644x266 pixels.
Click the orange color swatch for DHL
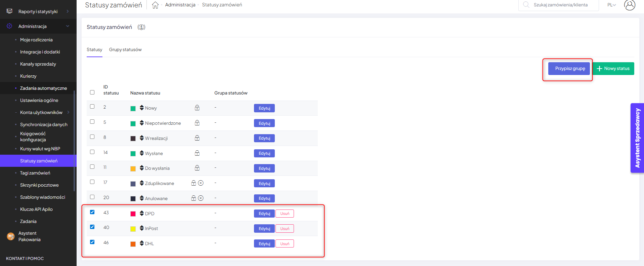[133, 244]
